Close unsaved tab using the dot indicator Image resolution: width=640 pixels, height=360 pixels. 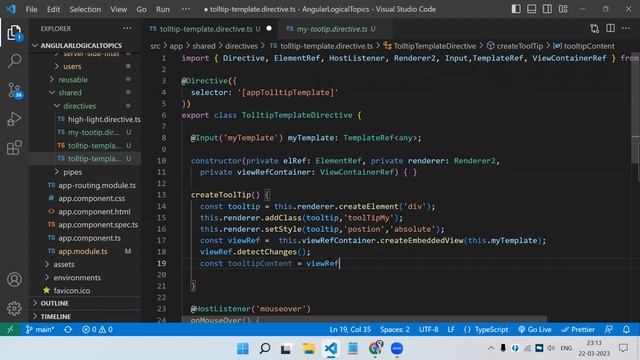(x=269, y=29)
